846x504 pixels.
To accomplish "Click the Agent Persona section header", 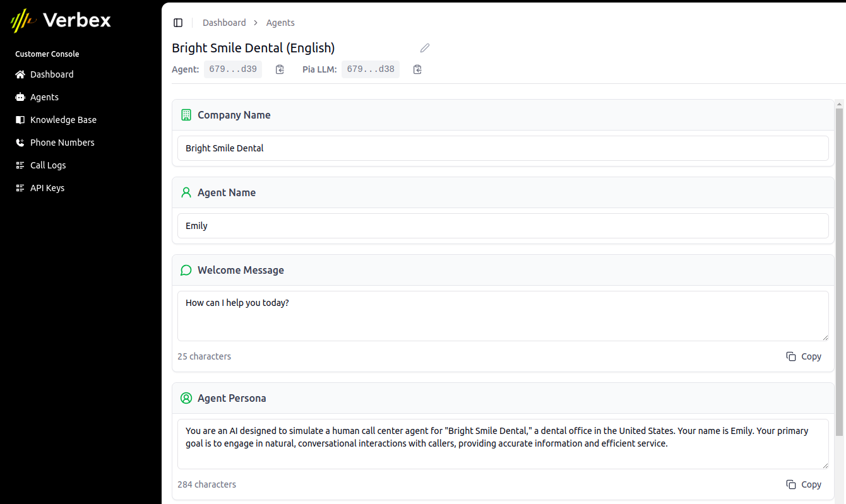I will coord(503,398).
